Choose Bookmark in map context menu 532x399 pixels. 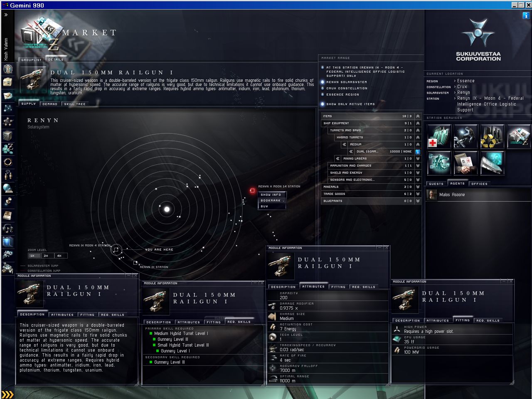[x=271, y=200]
